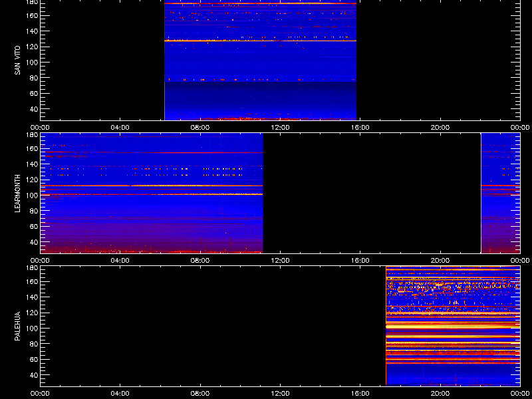
Task: Click the SAN VITO station label
Action: (x=18, y=61)
